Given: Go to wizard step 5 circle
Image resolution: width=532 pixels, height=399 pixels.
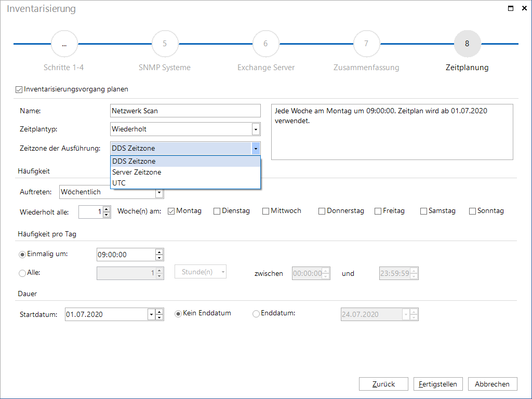Looking at the screenshot, I should pos(165,44).
